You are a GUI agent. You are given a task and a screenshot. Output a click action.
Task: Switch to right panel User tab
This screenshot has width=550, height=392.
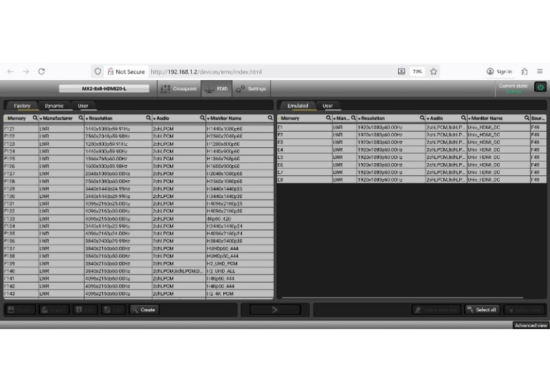coord(327,106)
